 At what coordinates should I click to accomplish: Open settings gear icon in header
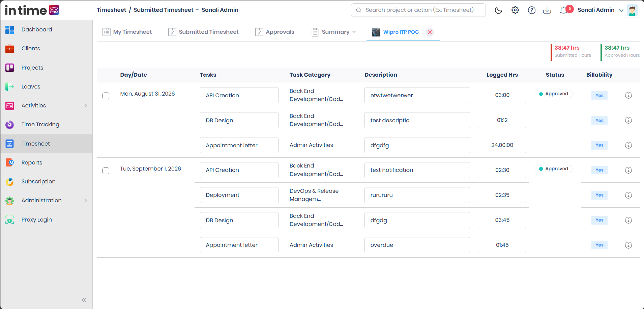[x=515, y=10]
